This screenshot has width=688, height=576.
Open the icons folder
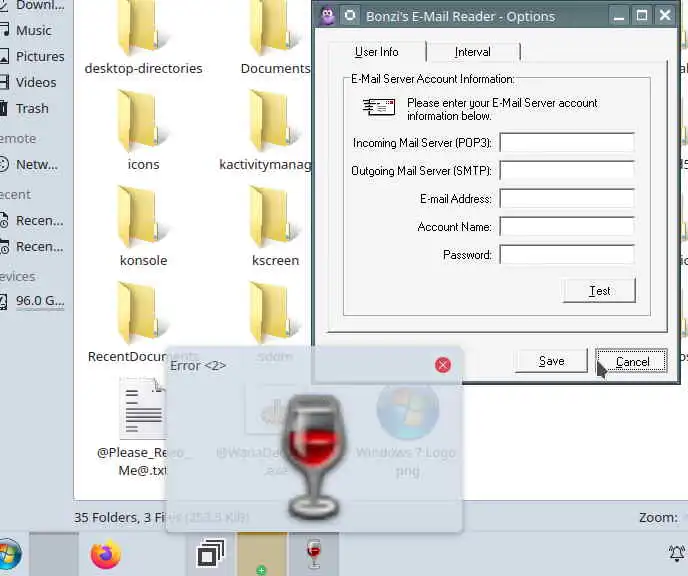pos(143,121)
